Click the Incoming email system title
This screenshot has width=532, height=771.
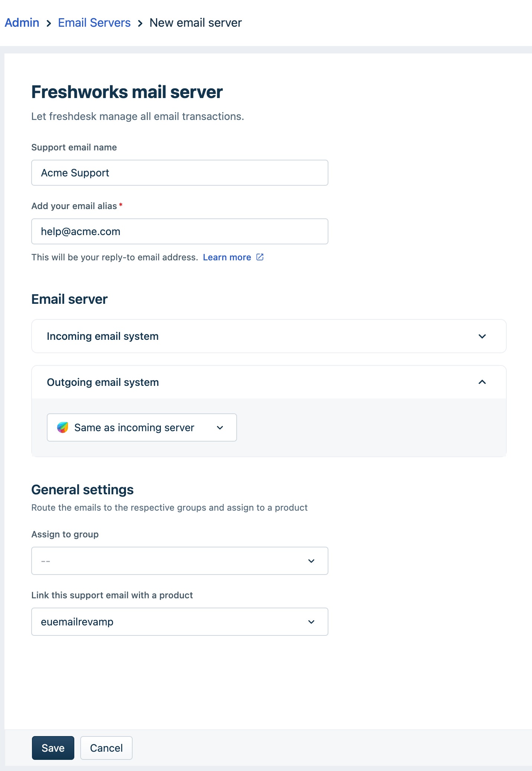pyautogui.click(x=103, y=336)
